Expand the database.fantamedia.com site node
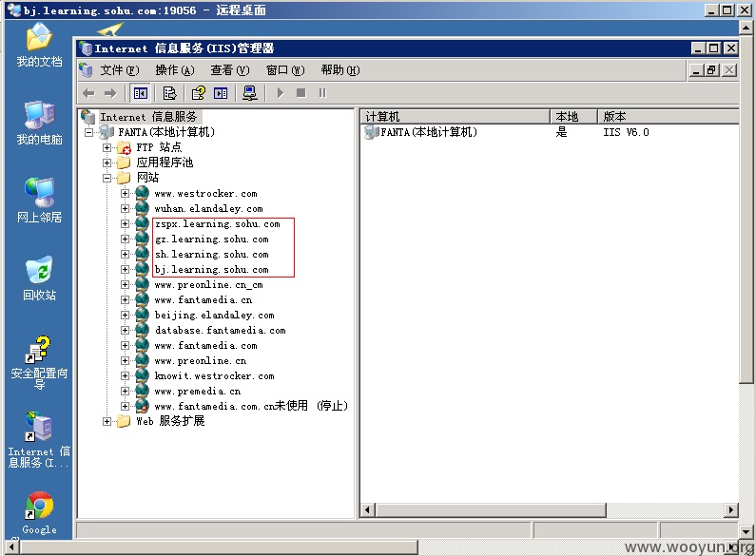 tap(125, 330)
